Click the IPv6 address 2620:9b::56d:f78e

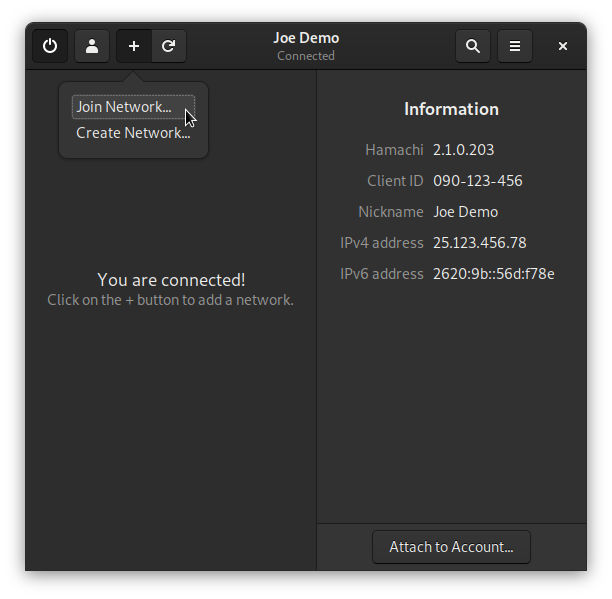[493, 274]
